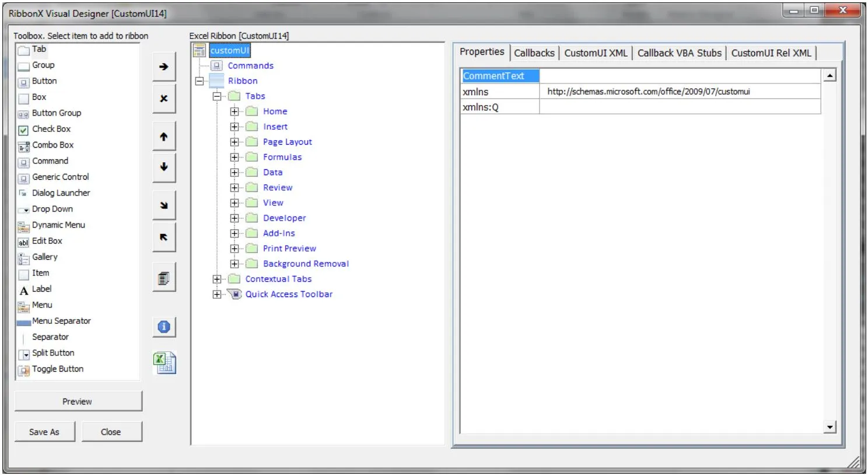Click the Preview button
The height and width of the screenshot is (475, 868).
[x=78, y=401]
